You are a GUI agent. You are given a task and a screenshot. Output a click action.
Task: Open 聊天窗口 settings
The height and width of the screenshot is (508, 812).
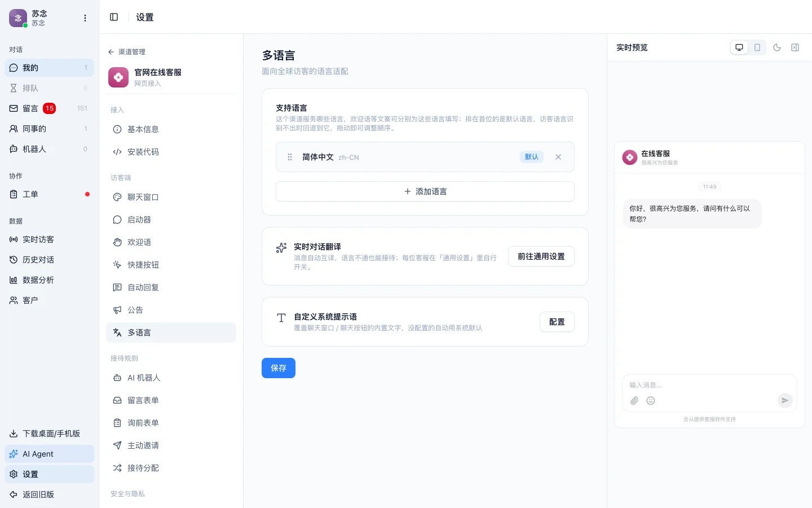tap(171, 197)
